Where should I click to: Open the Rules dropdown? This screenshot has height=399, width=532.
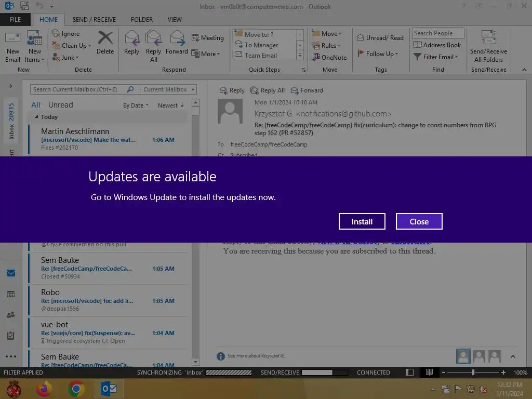pos(326,46)
